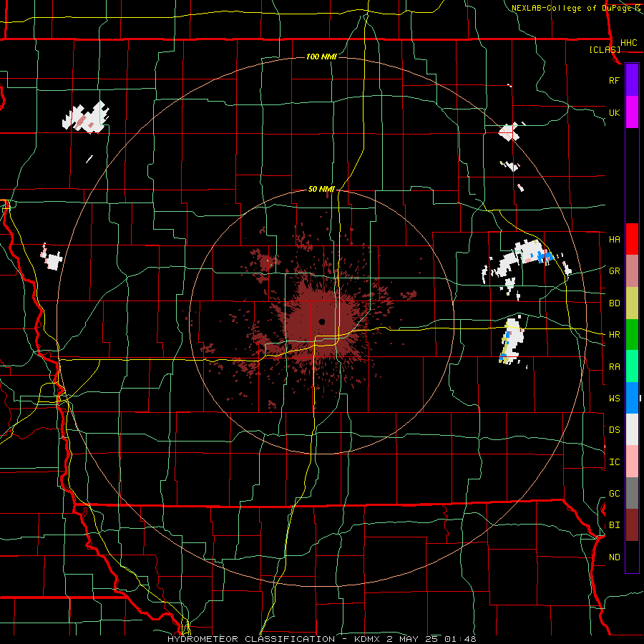Click the HR green legend swatch
Image resolution: width=644 pixels, height=644 pixels.
(x=632, y=335)
